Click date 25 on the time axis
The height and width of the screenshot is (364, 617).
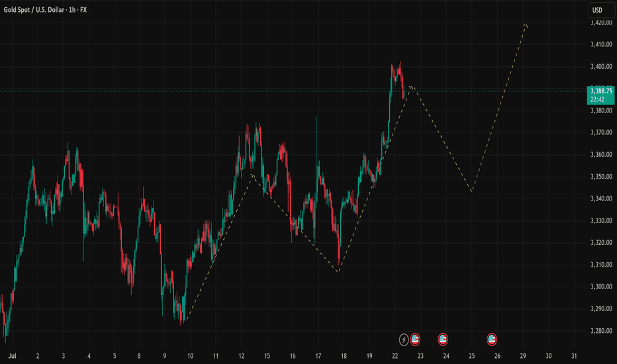point(471,356)
